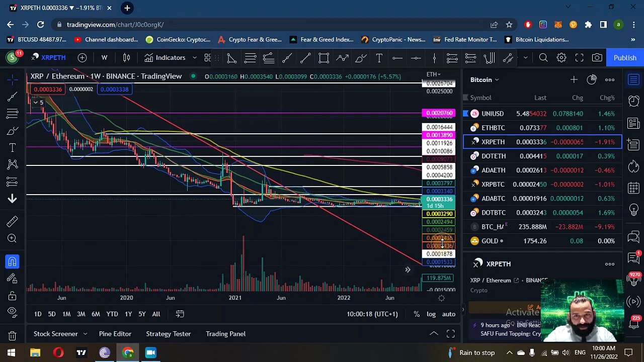Click the Publish button

click(625, 58)
